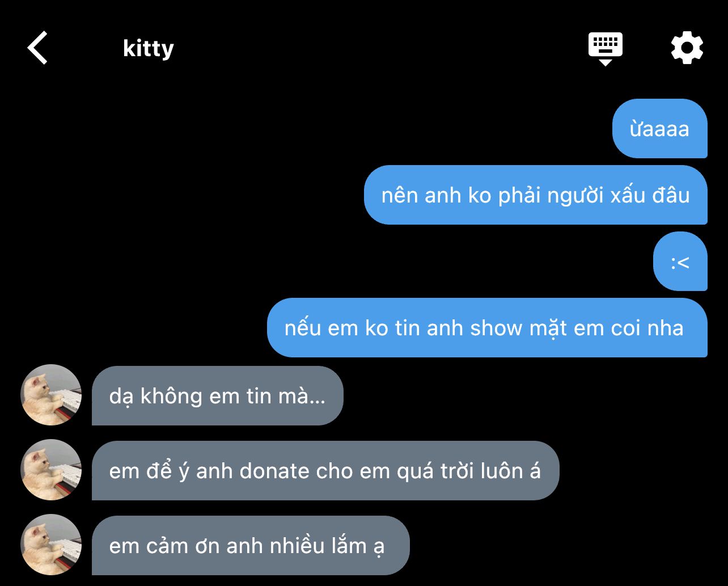728x586 pixels.
Task: Select the ":<" emoticon message
Action: point(680,262)
